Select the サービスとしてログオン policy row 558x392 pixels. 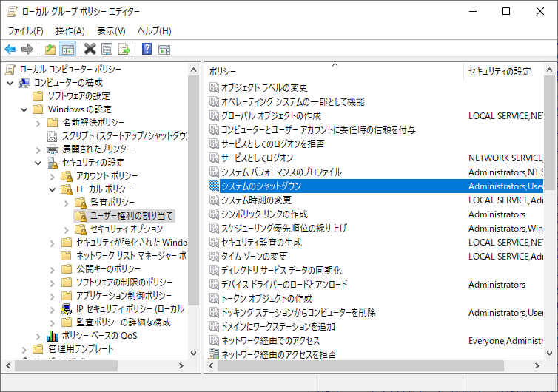pyautogui.click(x=374, y=158)
